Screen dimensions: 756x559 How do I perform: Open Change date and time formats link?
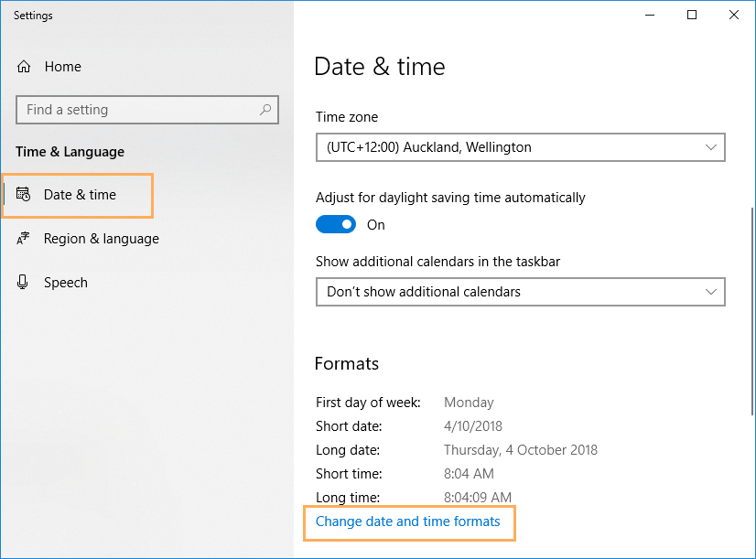[408, 521]
